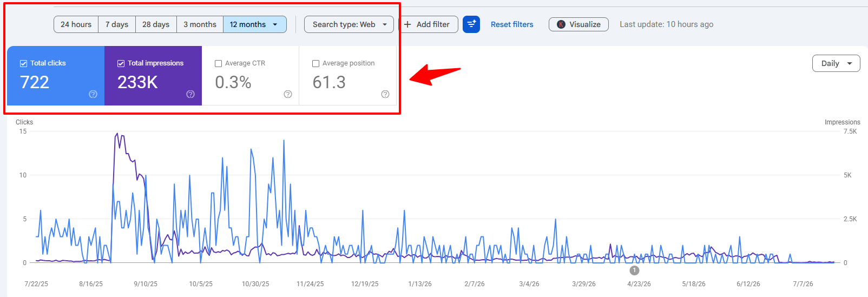Click help icon on Average position card

385,94
